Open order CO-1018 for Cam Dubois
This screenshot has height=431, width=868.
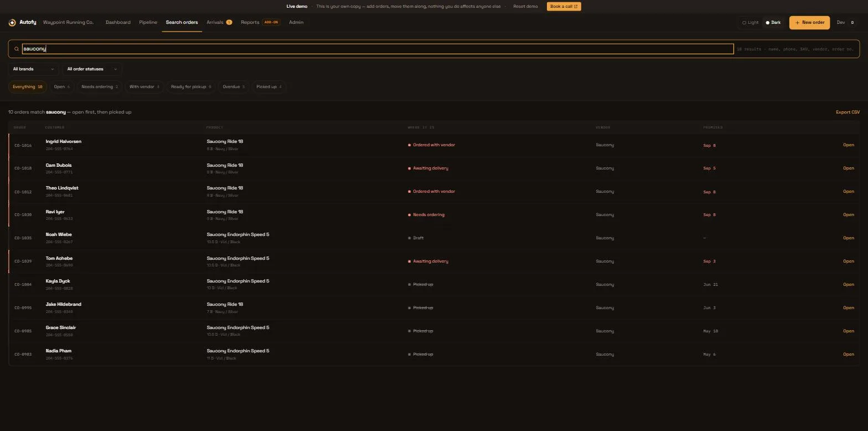pos(848,168)
